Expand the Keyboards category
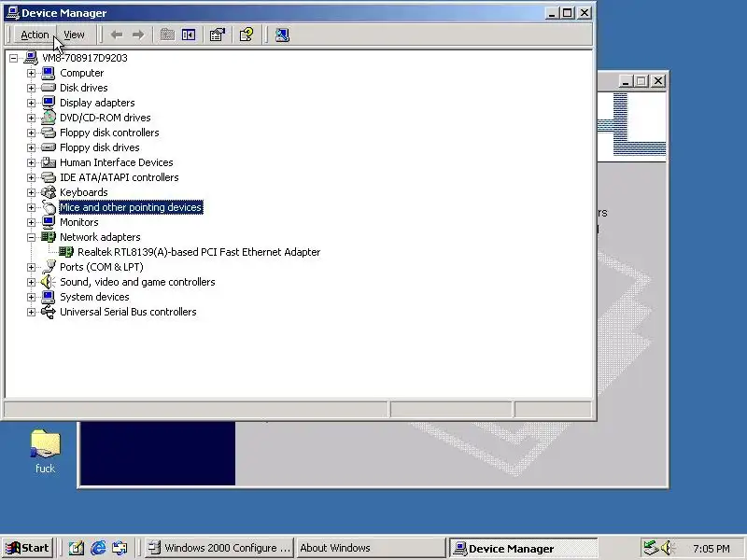Screen dimensions: 747x560 click(31, 192)
